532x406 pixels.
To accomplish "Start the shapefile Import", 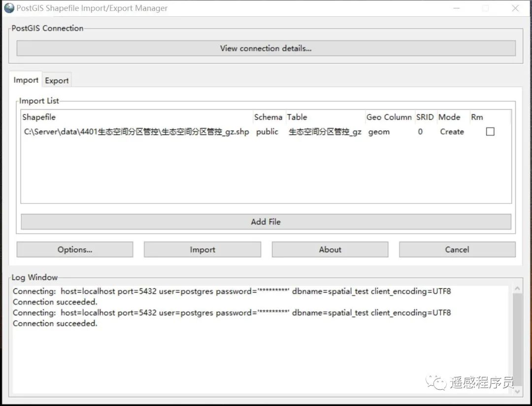I will [x=202, y=249].
